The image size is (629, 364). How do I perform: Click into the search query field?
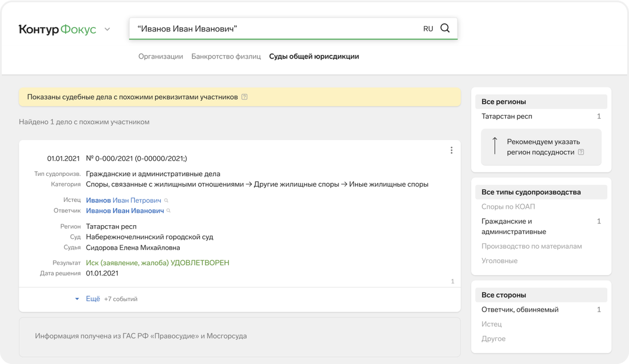pyautogui.click(x=273, y=29)
